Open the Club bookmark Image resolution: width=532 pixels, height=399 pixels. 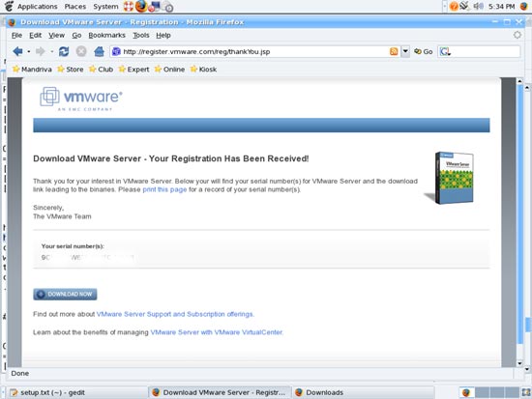102,70
